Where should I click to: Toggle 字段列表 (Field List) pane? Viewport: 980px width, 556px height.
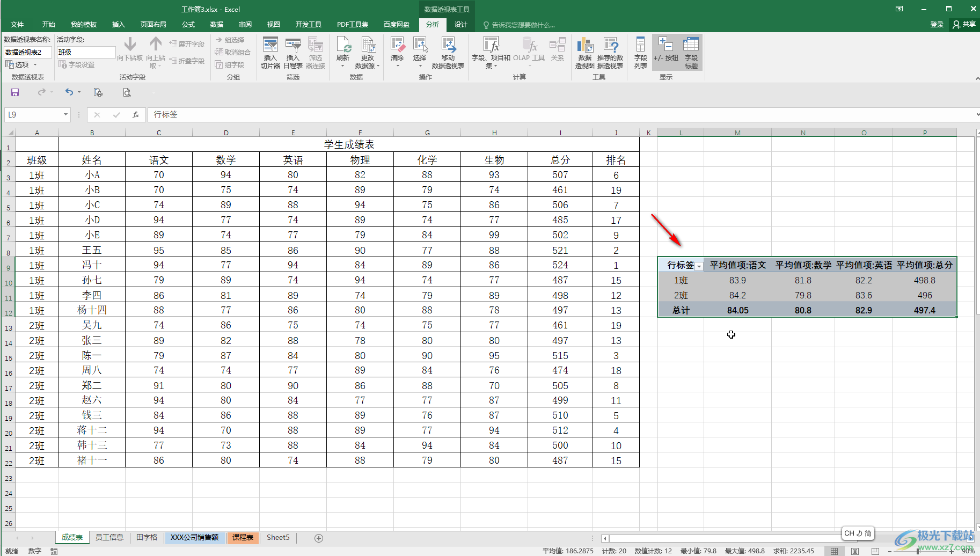pyautogui.click(x=640, y=53)
